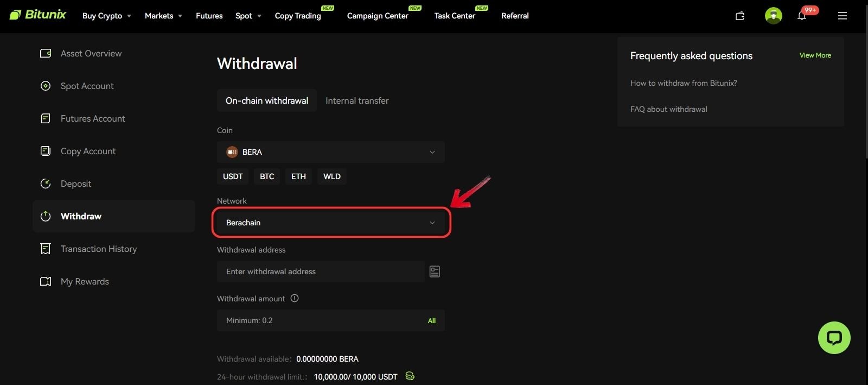The width and height of the screenshot is (868, 385).
Task: Open the address book icon
Action: click(435, 272)
